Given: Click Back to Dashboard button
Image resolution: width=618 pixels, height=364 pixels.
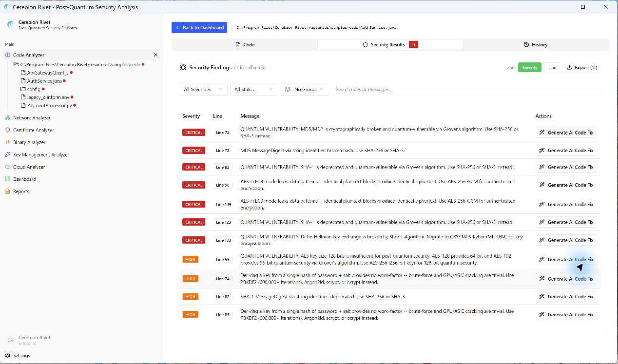Looking at the screenshot, I should [x=200, y=28].
